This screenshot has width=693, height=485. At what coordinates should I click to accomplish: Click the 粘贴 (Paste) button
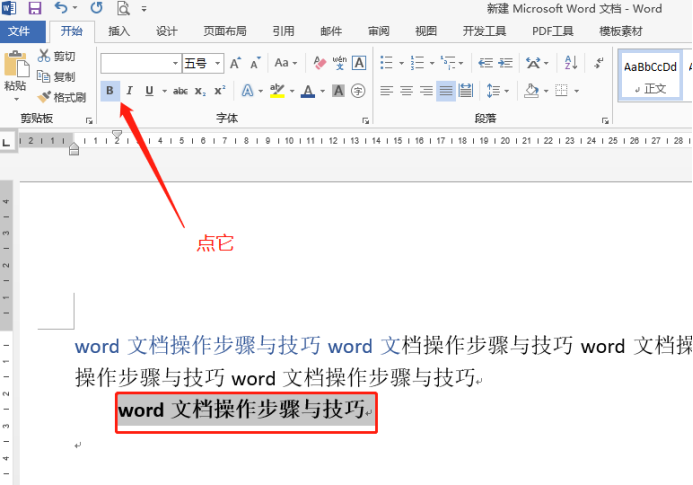(16, 75)
